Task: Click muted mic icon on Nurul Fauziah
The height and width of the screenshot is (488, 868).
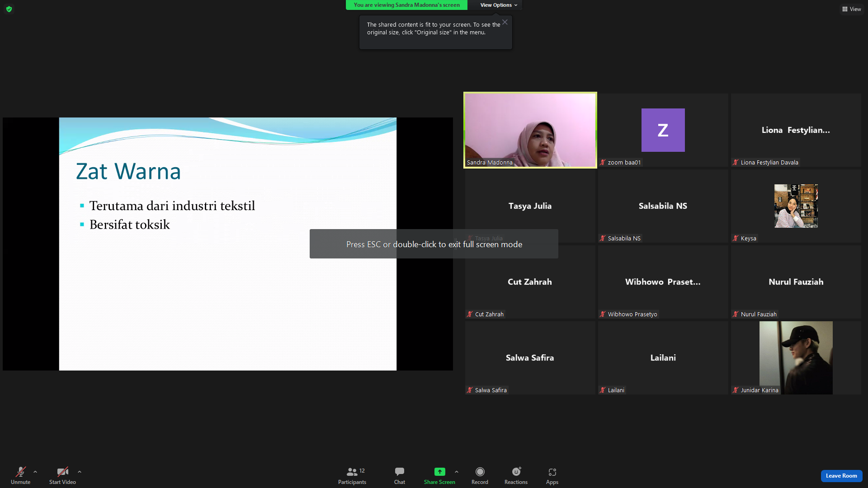Action: click(x=736, y=314)
